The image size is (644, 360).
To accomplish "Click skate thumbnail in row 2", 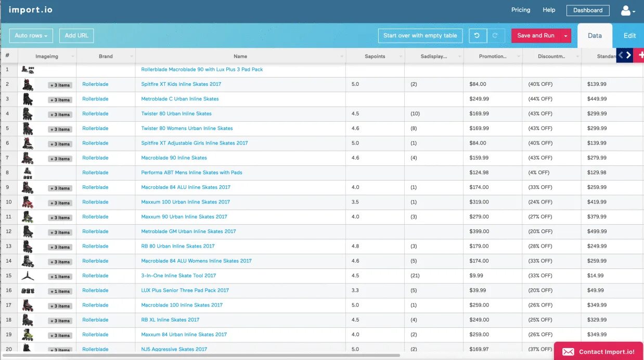I will click(x=28, y=84).
